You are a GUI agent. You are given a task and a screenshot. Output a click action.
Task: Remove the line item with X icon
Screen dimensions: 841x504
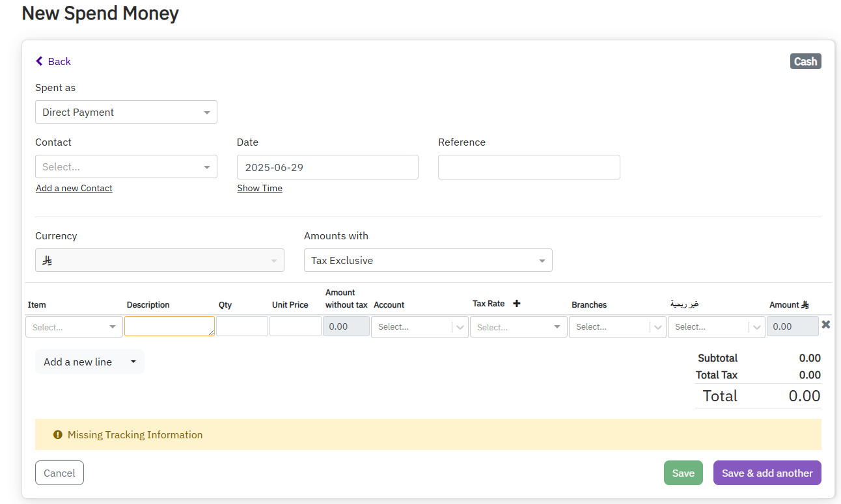pyautogui.click(x=825, y=325)
